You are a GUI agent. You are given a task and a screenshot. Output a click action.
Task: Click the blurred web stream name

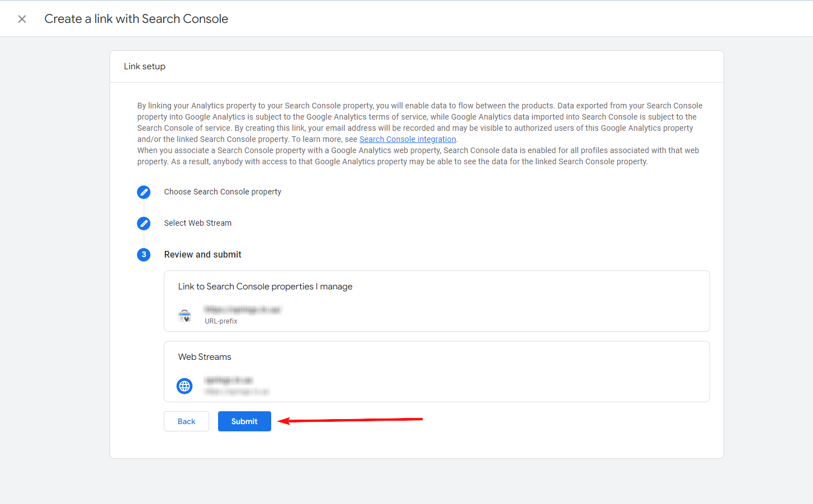[x=229, y=380]
